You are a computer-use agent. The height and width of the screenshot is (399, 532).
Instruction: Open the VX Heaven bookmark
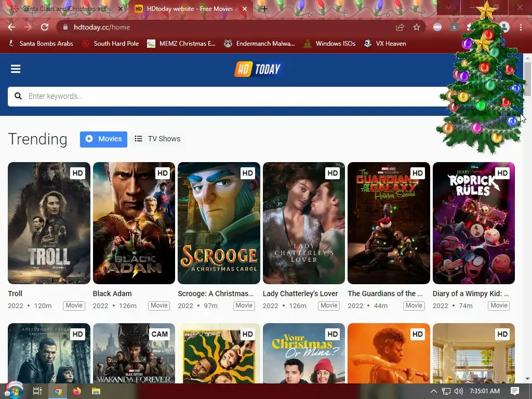[x=385, y=44]
